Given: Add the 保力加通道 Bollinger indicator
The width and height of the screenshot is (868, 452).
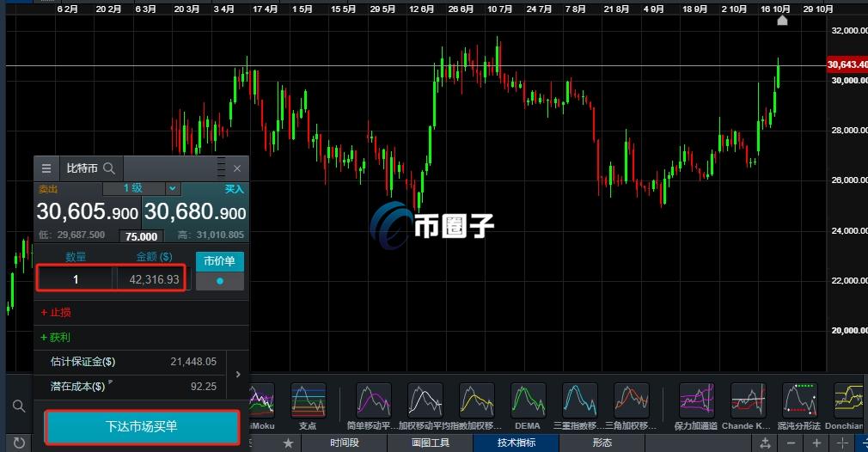Looking at the screenshot, I should [x=696, y=406].
